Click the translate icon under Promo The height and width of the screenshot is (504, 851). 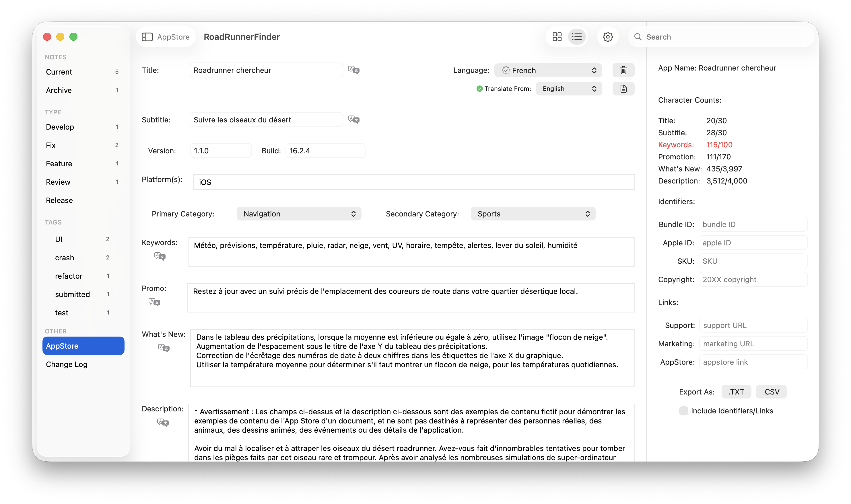coord(154,302)
